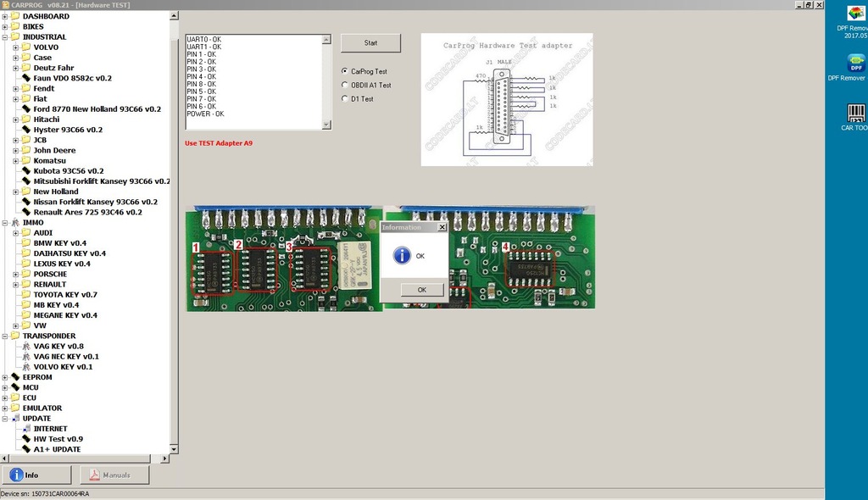Open the CAR TOOL desktop shortcut

click(856, 113)
